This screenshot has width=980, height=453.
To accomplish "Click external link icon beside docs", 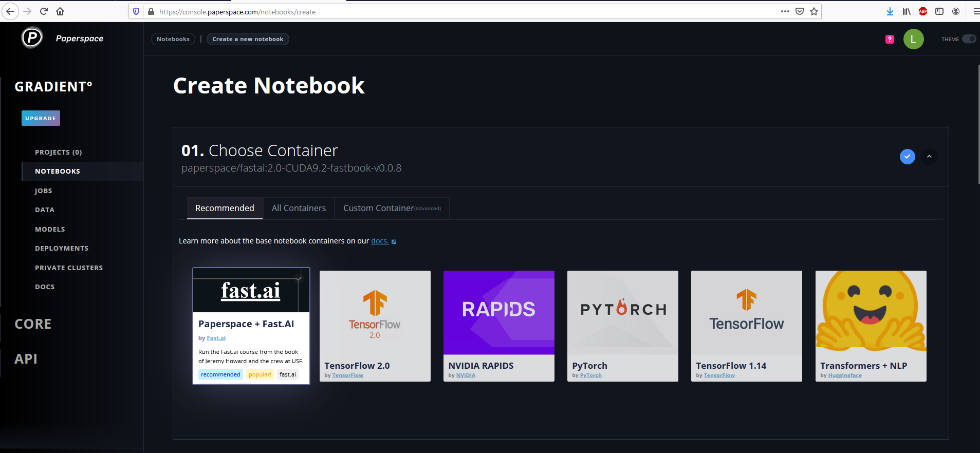I will [x=394, y=242].
